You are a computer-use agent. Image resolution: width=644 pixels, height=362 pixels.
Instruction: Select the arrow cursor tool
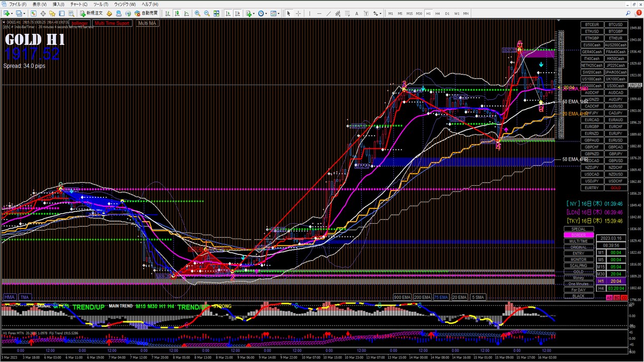[x=288, y=13]
